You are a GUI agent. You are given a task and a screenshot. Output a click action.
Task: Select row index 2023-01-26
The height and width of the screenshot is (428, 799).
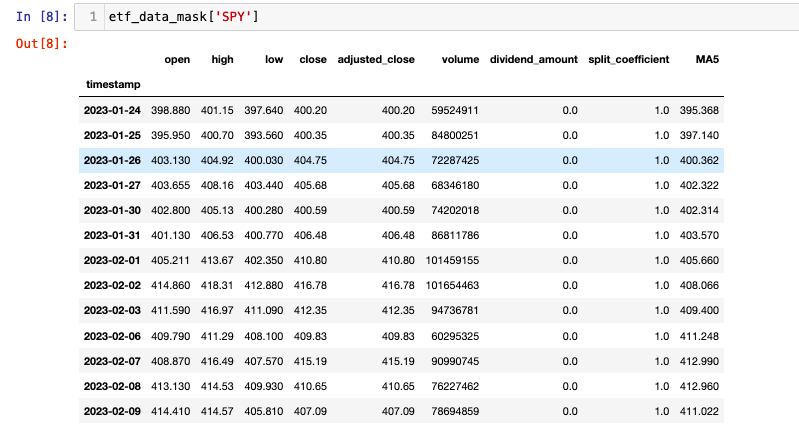click(x=112, y=160)
